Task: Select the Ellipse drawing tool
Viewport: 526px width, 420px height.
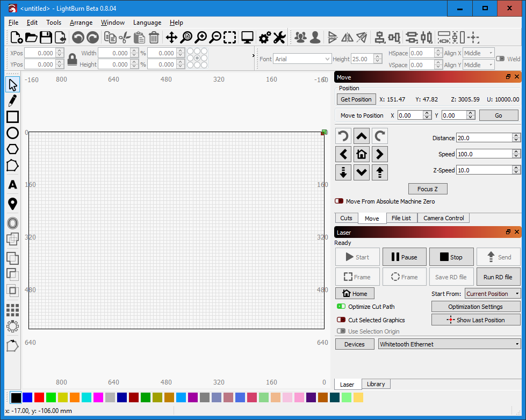Action: click(12, 132)
